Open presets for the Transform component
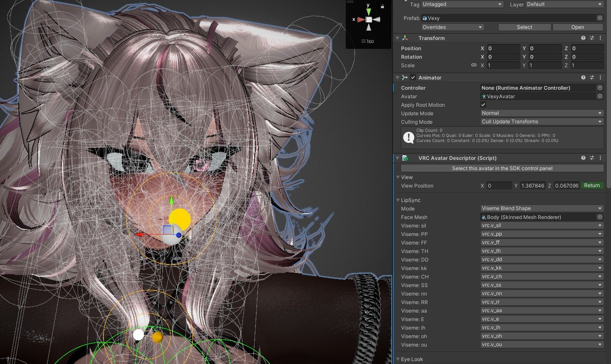 point(592,38)
